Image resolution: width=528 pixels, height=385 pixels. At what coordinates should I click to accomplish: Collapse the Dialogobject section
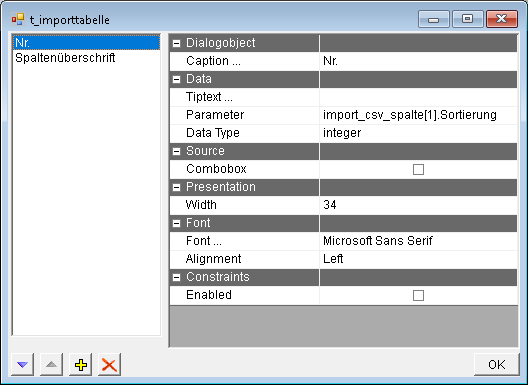(176, 43)
